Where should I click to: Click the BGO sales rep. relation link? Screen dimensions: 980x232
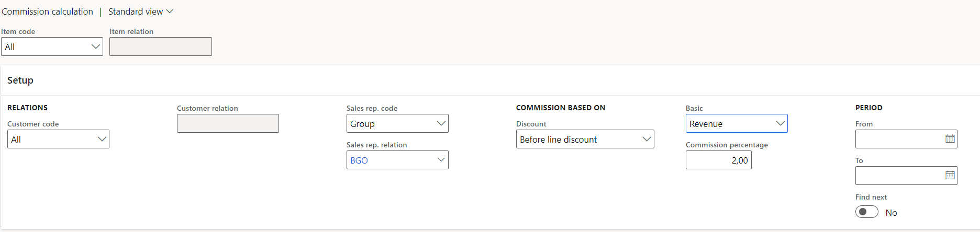pos(359,160)
